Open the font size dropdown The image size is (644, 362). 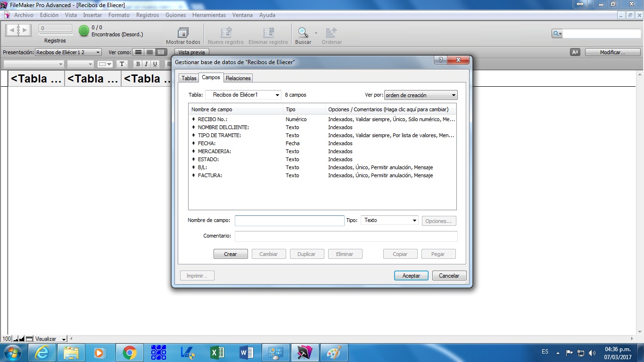pyautogui.click(x=81, y=64)
